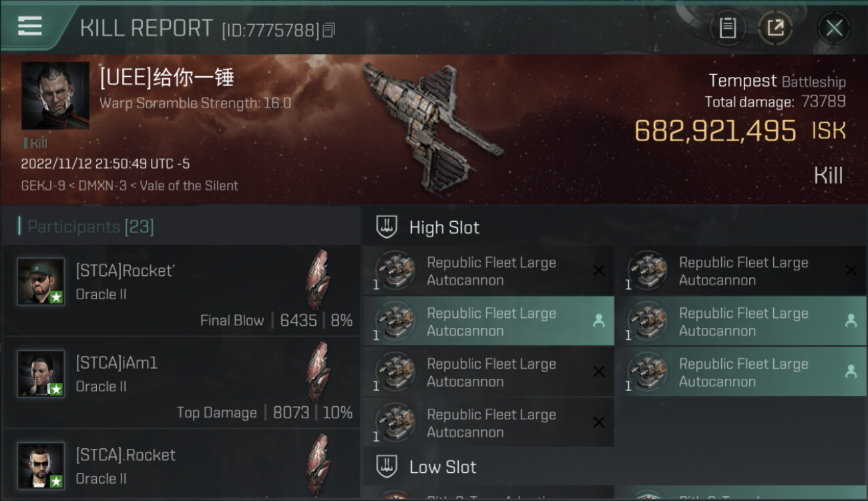868x501 pixels.
Task: Click the High Slot section shield icon
Action: (x=387, y=227)
